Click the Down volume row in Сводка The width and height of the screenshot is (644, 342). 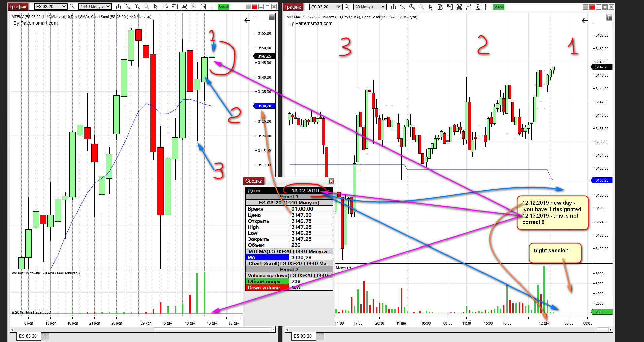click(289, 288)
